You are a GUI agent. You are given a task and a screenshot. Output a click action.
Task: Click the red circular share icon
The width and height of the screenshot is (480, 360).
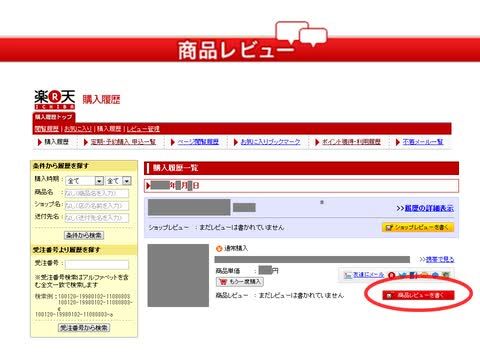392,275
